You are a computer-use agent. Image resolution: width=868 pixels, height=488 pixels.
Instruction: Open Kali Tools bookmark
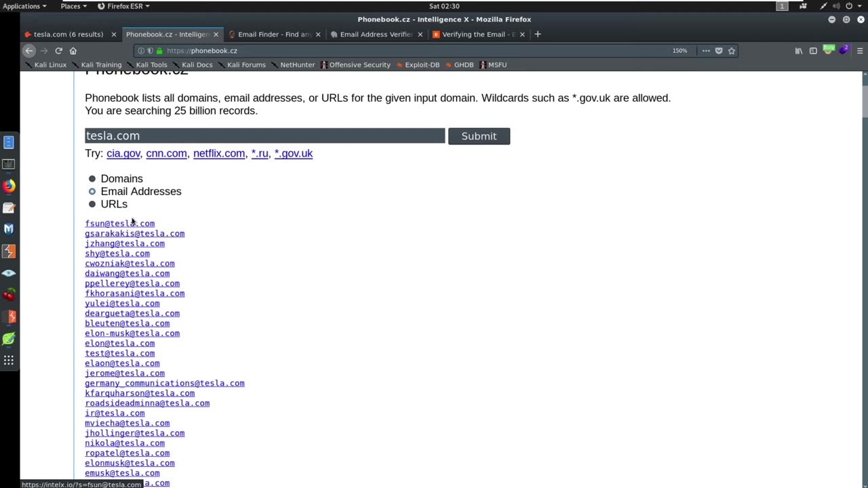(146, 65)
